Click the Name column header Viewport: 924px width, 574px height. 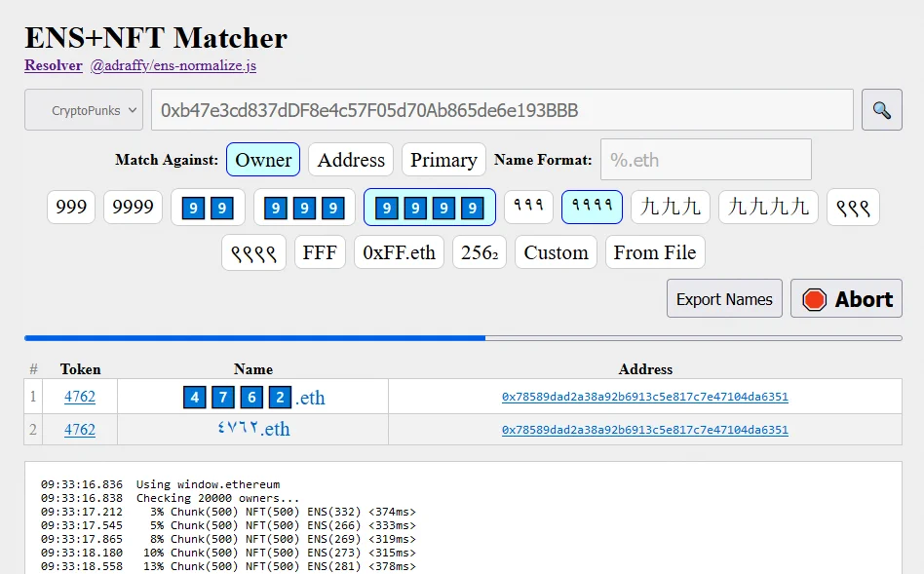pos(252,369)
